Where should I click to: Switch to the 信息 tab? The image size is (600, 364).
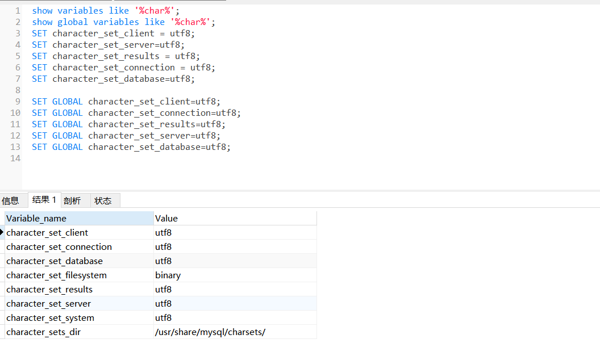click(x=10, y=200)
